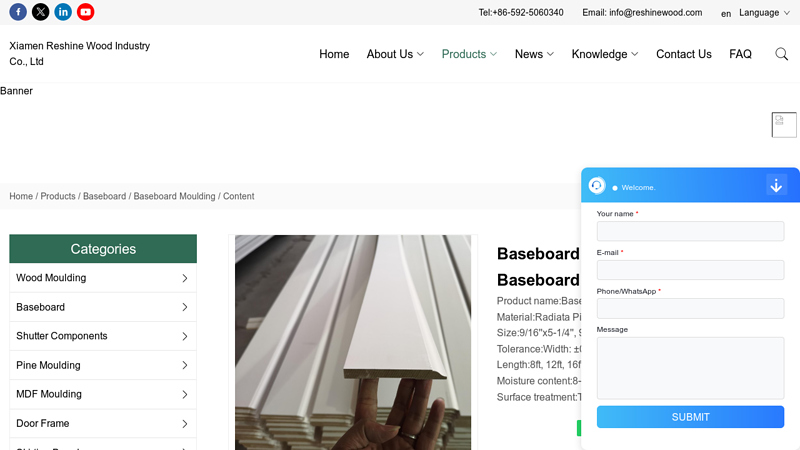Click the chat headset avatar icon

[x=596, y=185]
